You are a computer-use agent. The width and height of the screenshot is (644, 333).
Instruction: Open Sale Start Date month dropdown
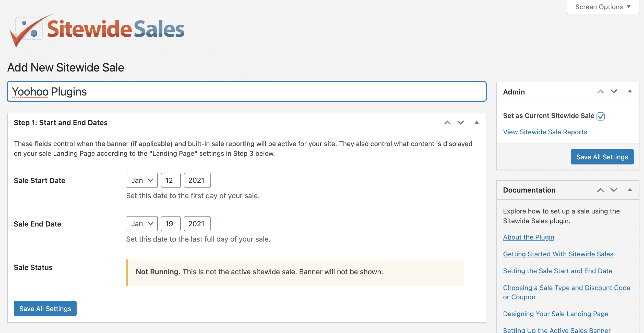coord(142,180)
